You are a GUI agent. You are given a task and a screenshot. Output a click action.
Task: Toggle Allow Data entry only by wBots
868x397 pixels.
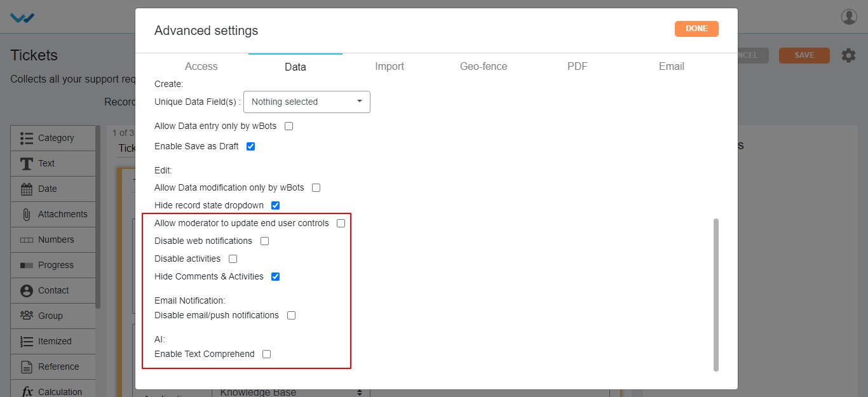(289, 126)
